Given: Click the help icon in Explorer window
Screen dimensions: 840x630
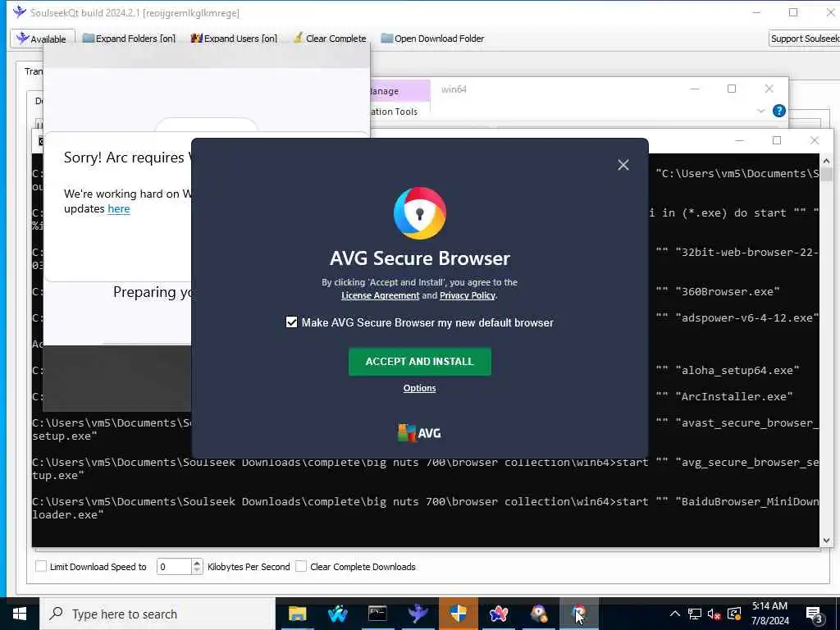Looking at the screenshot, I should click(779, 111).
